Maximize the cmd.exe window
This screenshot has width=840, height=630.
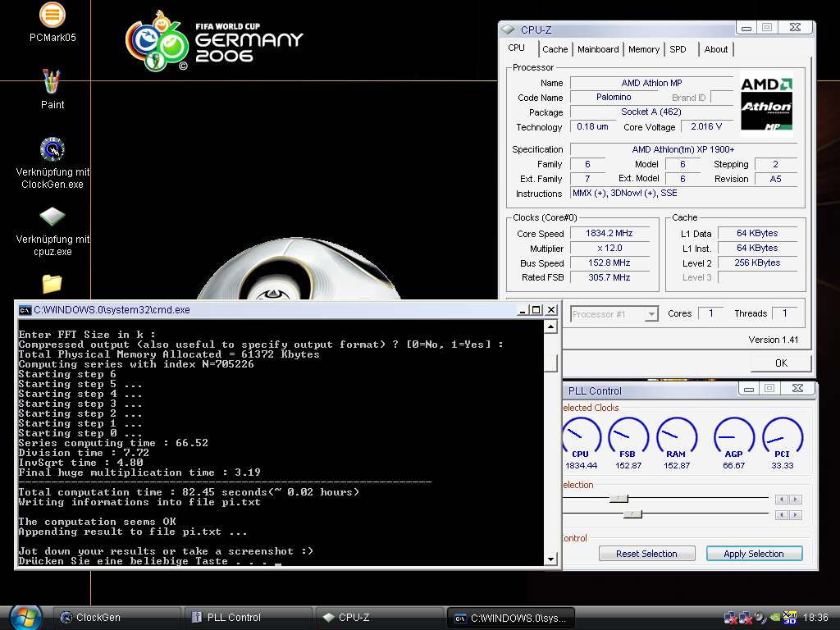[x=536, y=310]
